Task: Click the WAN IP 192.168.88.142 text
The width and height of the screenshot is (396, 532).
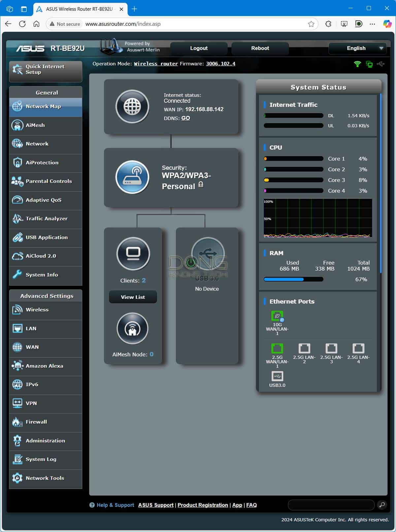Action: (204, 109)
